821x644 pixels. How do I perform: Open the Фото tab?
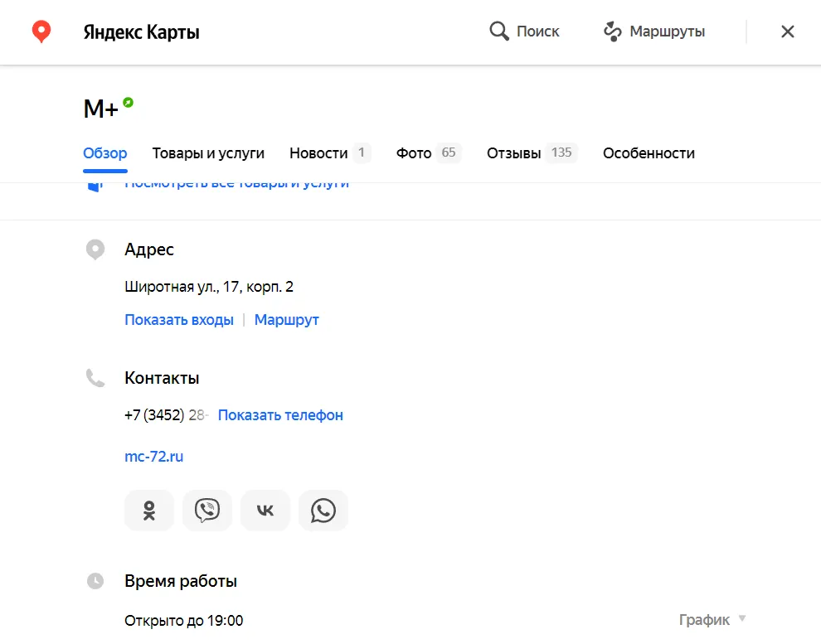pyautogui.click(x=428, y=153)
